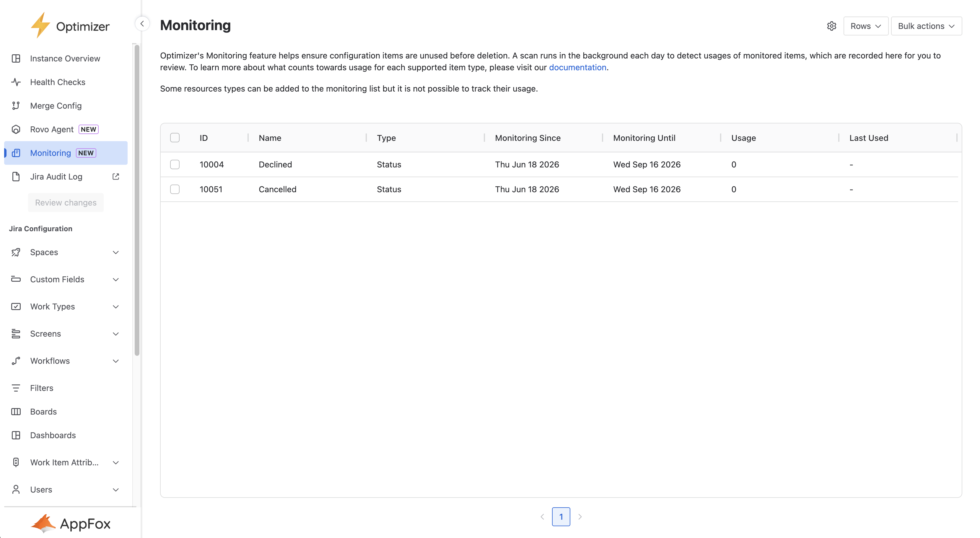The width and height of the screenshot is (980, 538).
Task: Click the Review changes button
Action: click(66, 202)
